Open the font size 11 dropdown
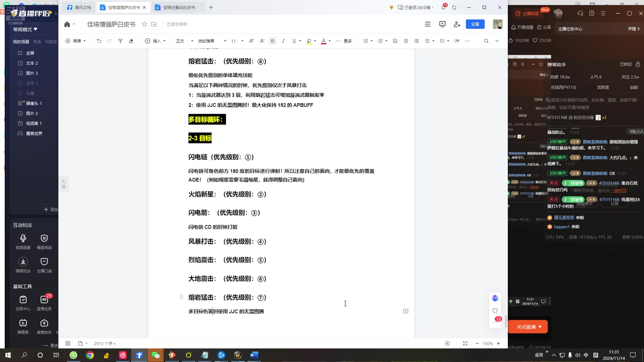The image size is (644, 362). [x=237, y=41]
